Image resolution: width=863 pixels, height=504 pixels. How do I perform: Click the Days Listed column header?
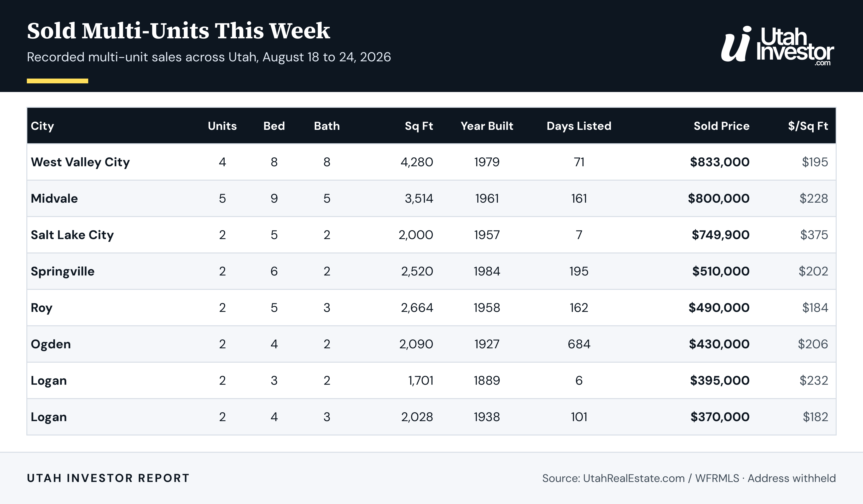tap(579, 126)
